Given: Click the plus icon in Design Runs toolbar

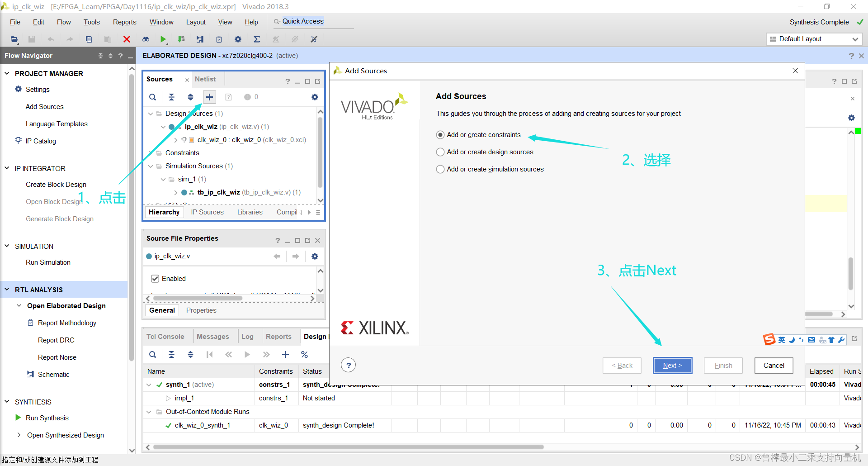Looking at the screenshot, I should (x=285, y=354).
